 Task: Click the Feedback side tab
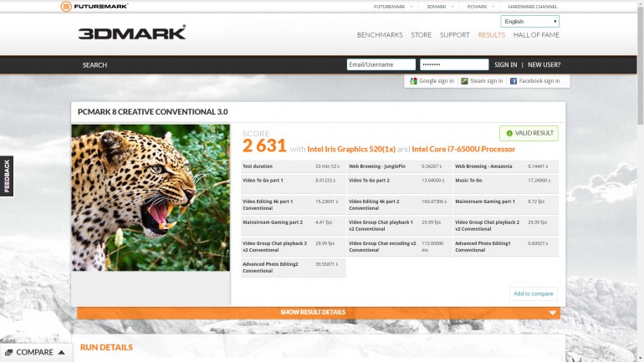click(7, 176)
